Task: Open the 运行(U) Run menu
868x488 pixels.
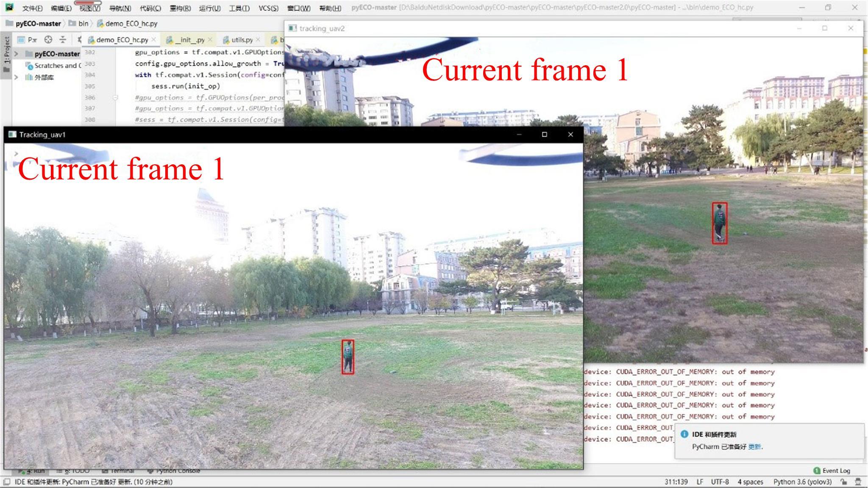Action: pos(209,8)
